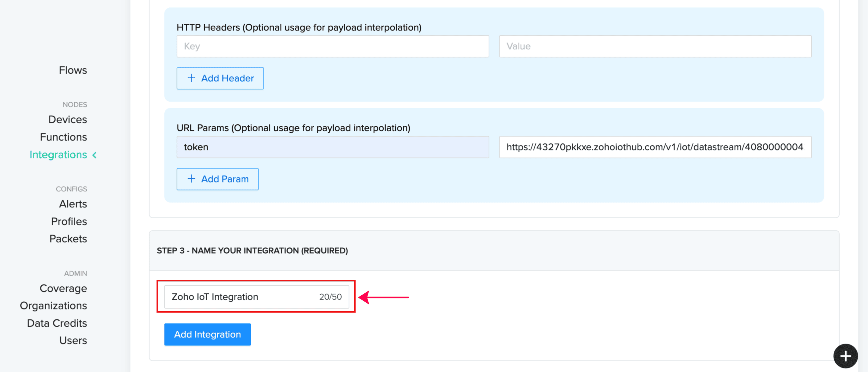Click the black plus floating action button
The width and height of the screenshot is (868, 372).
coord(845,356)
